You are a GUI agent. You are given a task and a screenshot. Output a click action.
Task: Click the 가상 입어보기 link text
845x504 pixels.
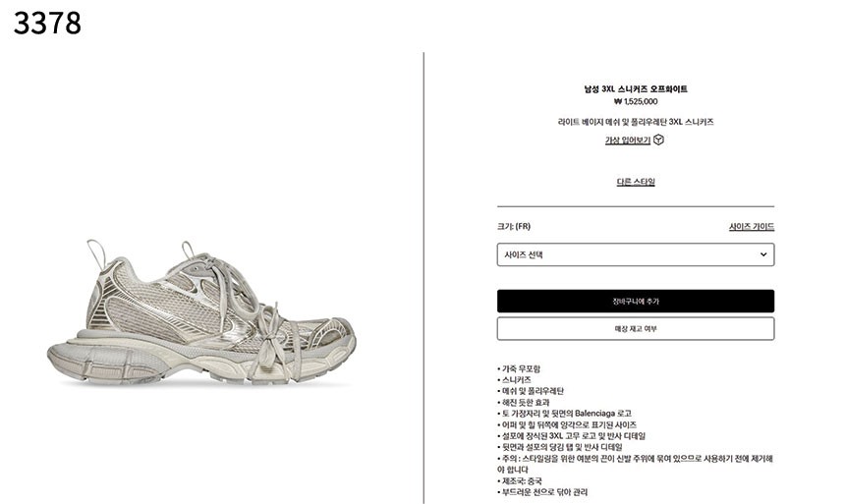pos(627,140)
